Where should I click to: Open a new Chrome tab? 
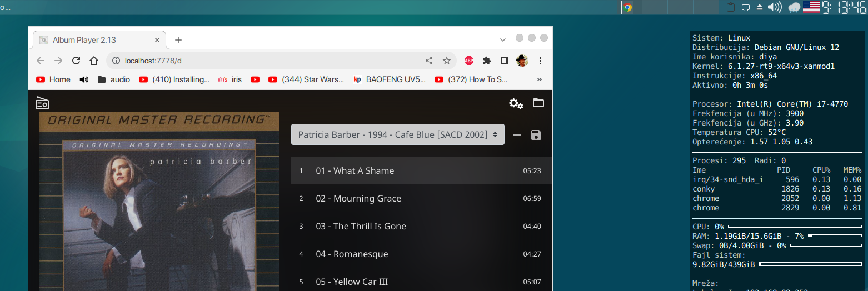(178, 40)
